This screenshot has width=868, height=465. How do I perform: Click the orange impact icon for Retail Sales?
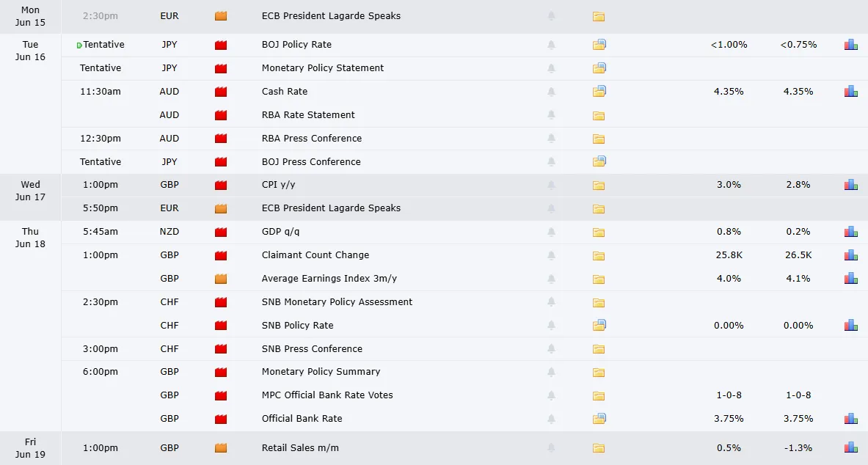coord(221,448)
